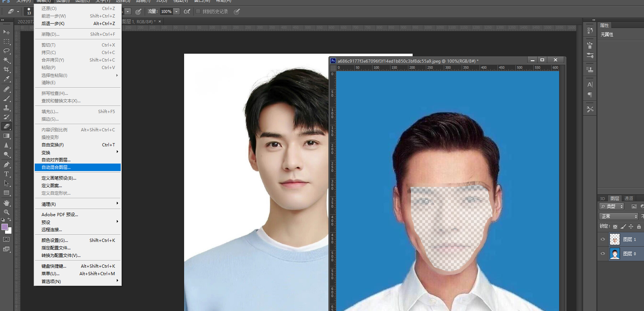Image resolution: width=644 pixels, height=311 pixels.
Task: Expand the 首选项(N) submenu
Action: tap(77, 281)
